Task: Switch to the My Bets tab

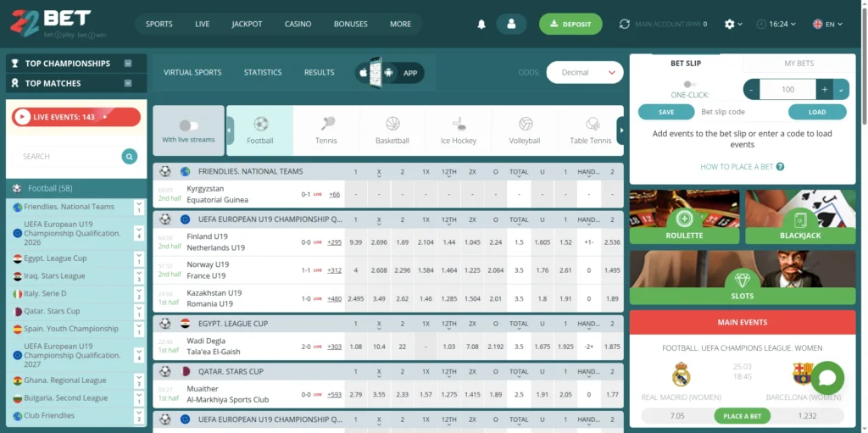Action: click(x=798, y=64)
